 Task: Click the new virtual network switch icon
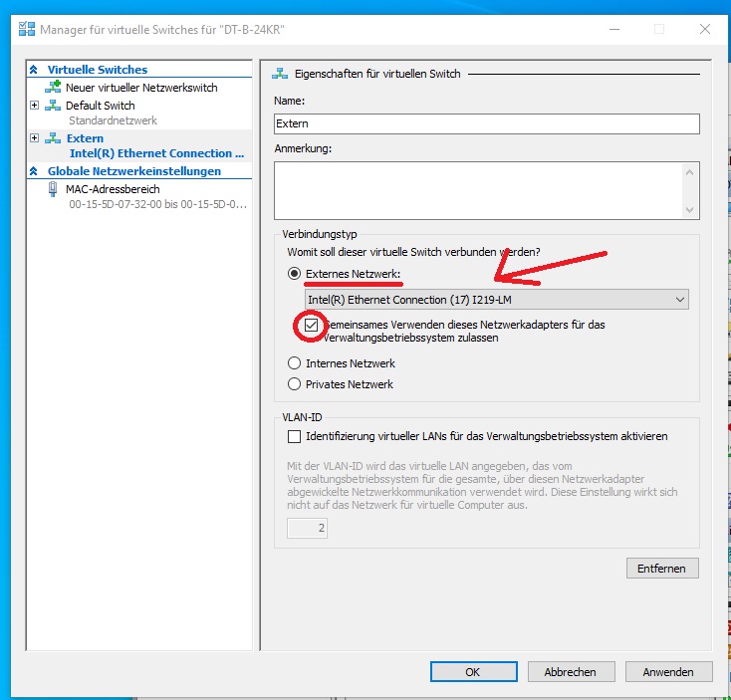pyautogui.click(x=53, y=88)
